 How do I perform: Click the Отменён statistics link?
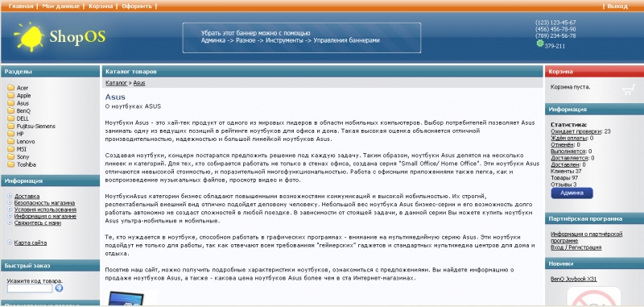562,145
